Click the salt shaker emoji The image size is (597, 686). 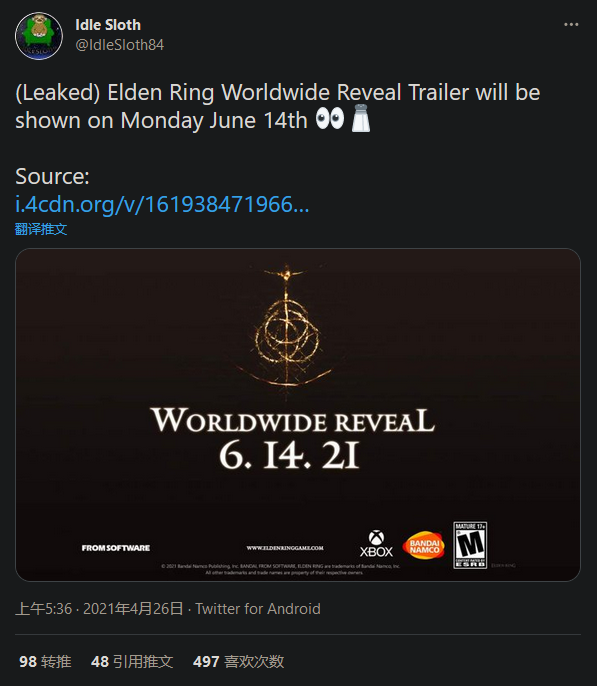361,119
